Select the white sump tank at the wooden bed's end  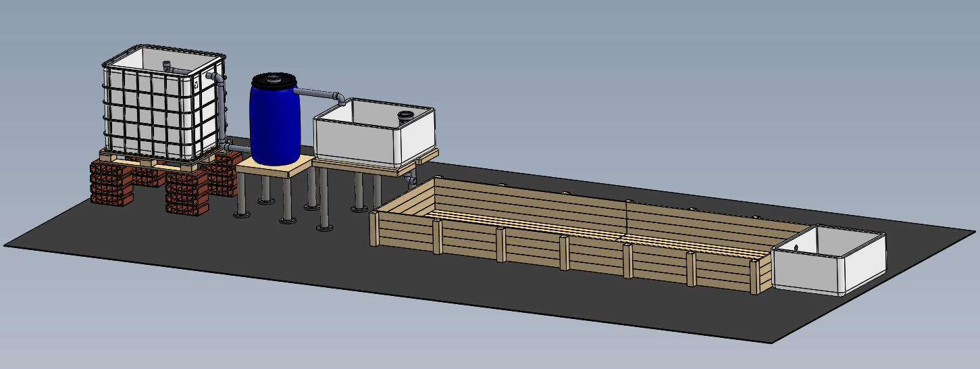point(828,260)
